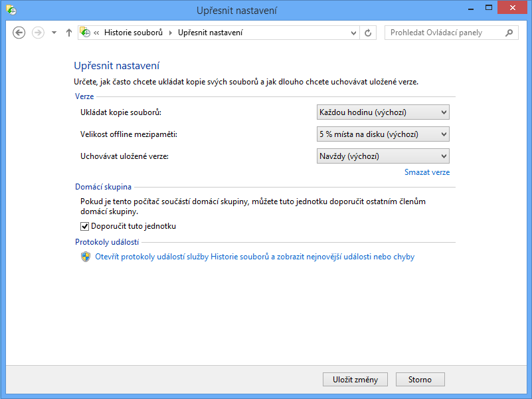
Task: Open 'Ukládat kopie souborů' frequency dropdown
Action: 383,112
